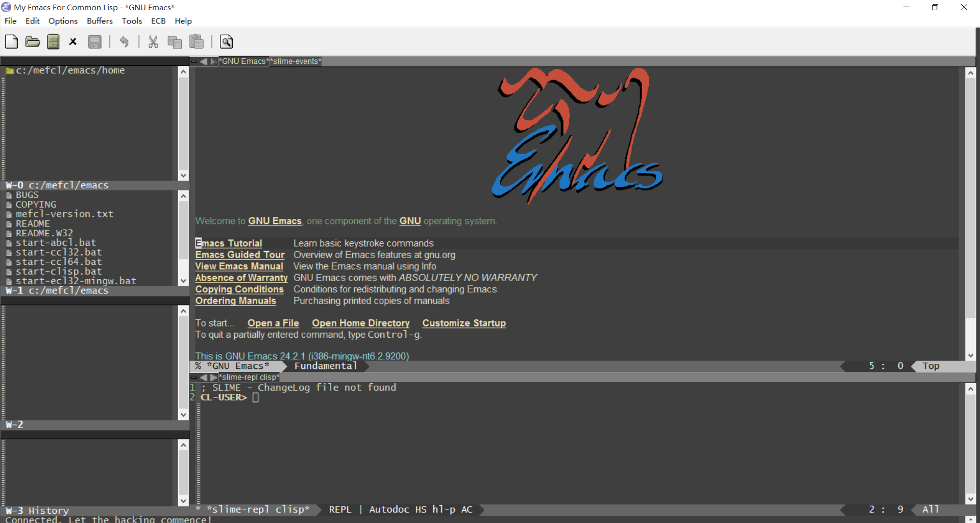
Task: Click the W-3 History mode line
Action: click(x=94, y=510)
